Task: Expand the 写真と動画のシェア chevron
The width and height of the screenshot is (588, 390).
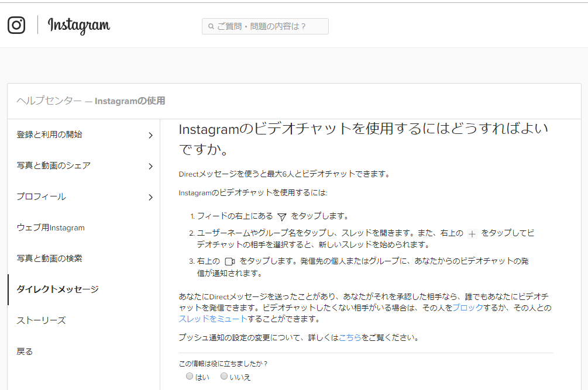Action: (x=151, y=166)
